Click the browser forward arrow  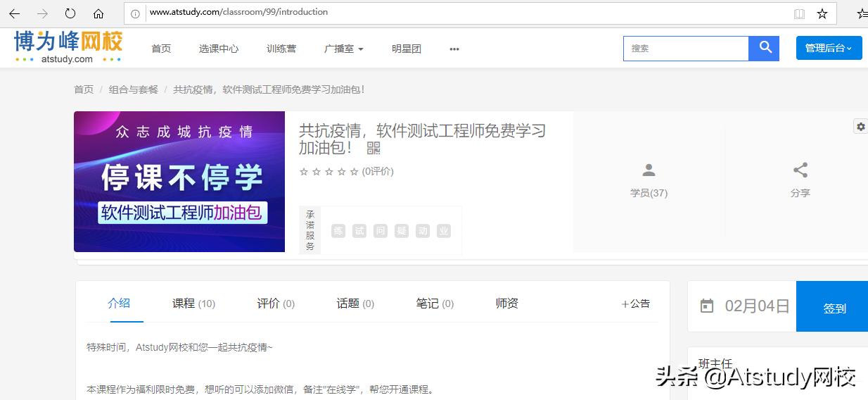click(42, 13)
